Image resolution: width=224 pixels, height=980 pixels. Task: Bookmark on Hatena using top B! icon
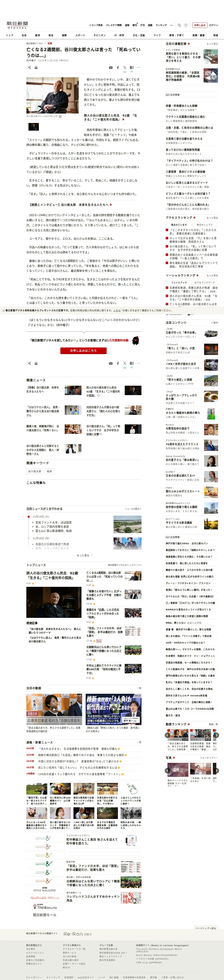point(132,68)
